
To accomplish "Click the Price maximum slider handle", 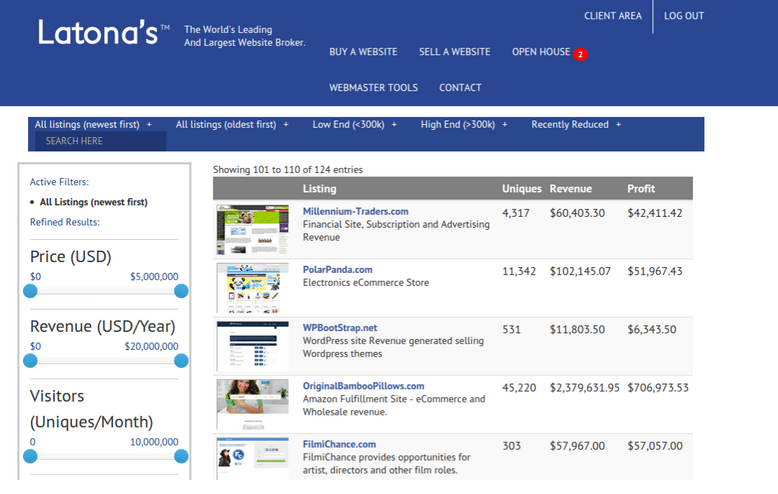I will pyautogui.click(x=181, y=291).
